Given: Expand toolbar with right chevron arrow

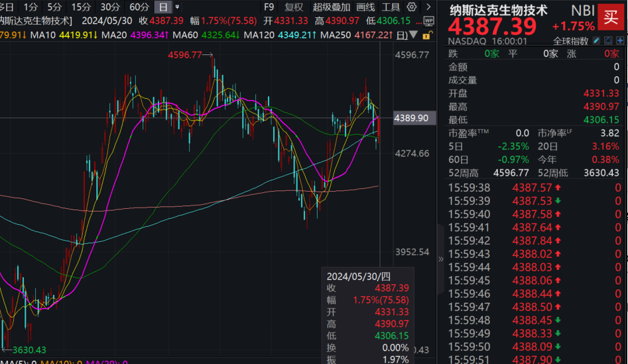Looking at the screenshot, I should point(428,7).
